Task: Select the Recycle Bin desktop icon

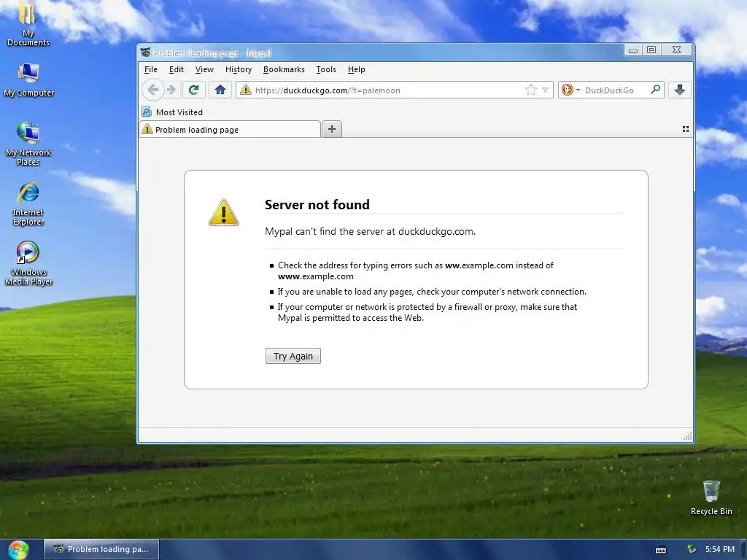Action: (711, 498)
